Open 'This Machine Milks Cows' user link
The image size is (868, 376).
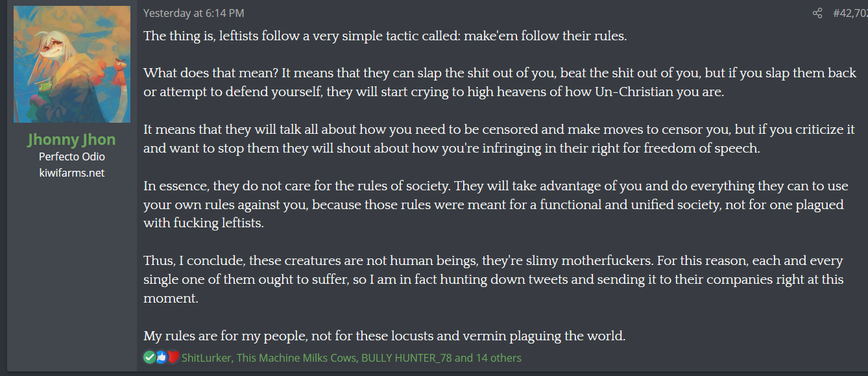(x=296, y=358)
